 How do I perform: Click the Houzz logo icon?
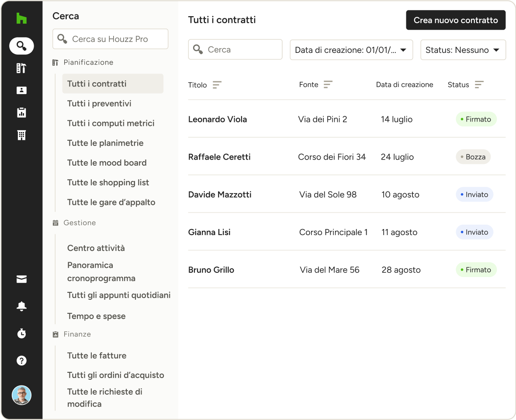pos(21,18)
